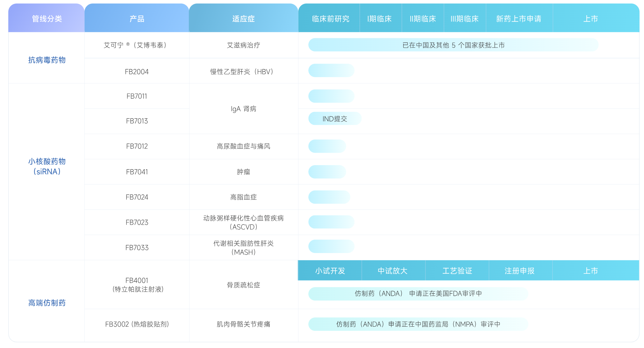Viewport: 644px width, 348px height.
Task: Click the IND提交 badge for FB7013
Action: 335,118
